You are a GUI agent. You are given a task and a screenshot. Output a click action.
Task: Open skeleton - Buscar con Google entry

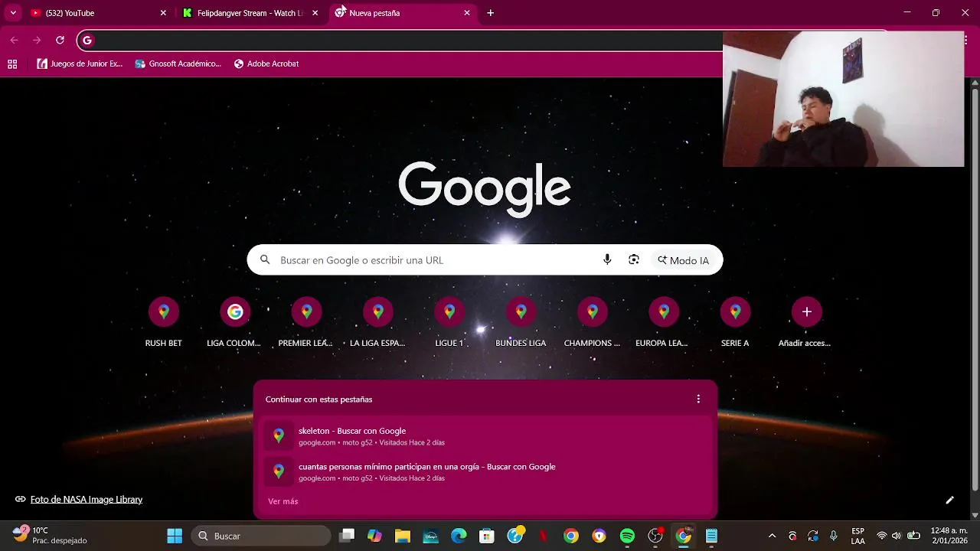(485, 436)
